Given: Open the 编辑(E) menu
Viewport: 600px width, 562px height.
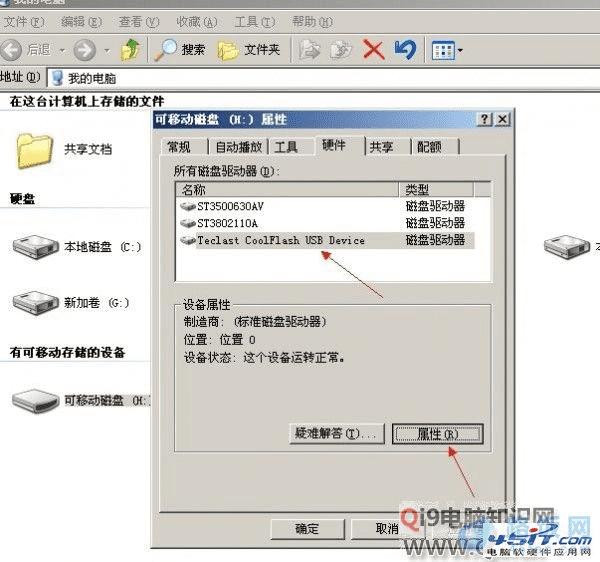Looking at the screenshot, I should tap(82, 22).
